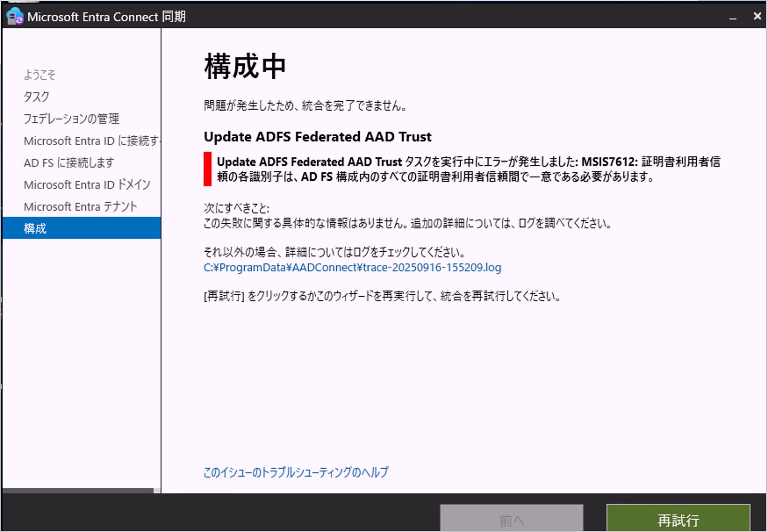Minimize the Entra Connect window
Image resolution: width=767 pixels, height=532 pixels.
coord(732,16)
